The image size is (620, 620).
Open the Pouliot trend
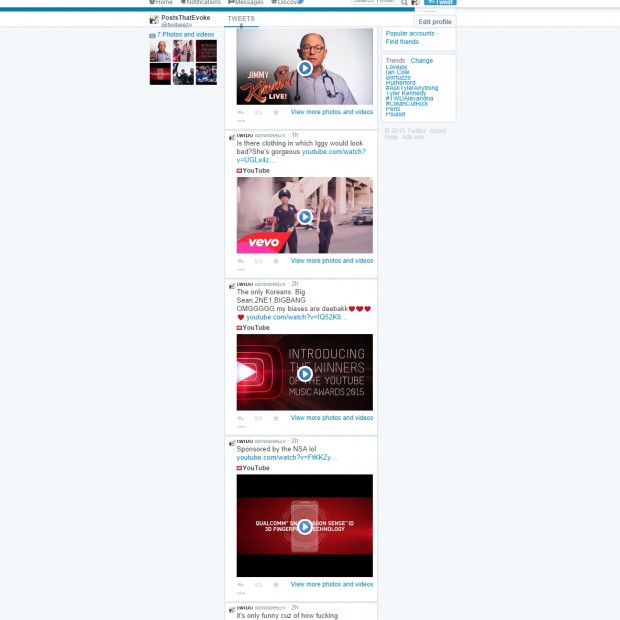pyautogui.click(x=395, y=114)
